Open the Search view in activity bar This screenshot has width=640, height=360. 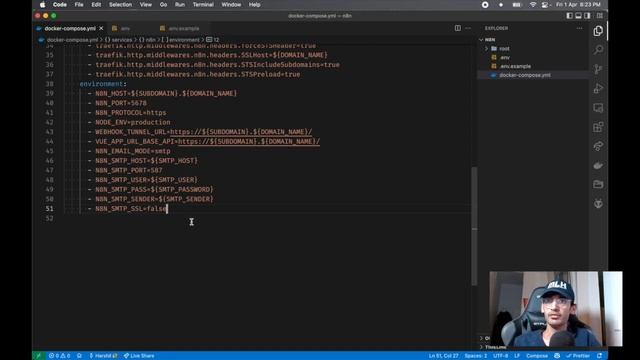[x=598, y=50]
